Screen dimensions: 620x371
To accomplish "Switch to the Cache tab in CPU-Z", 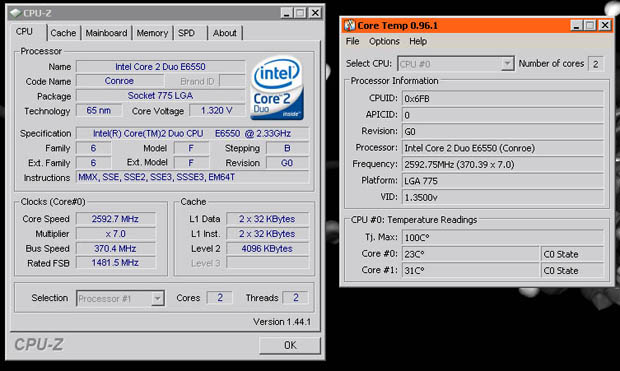I will [63, 33].
